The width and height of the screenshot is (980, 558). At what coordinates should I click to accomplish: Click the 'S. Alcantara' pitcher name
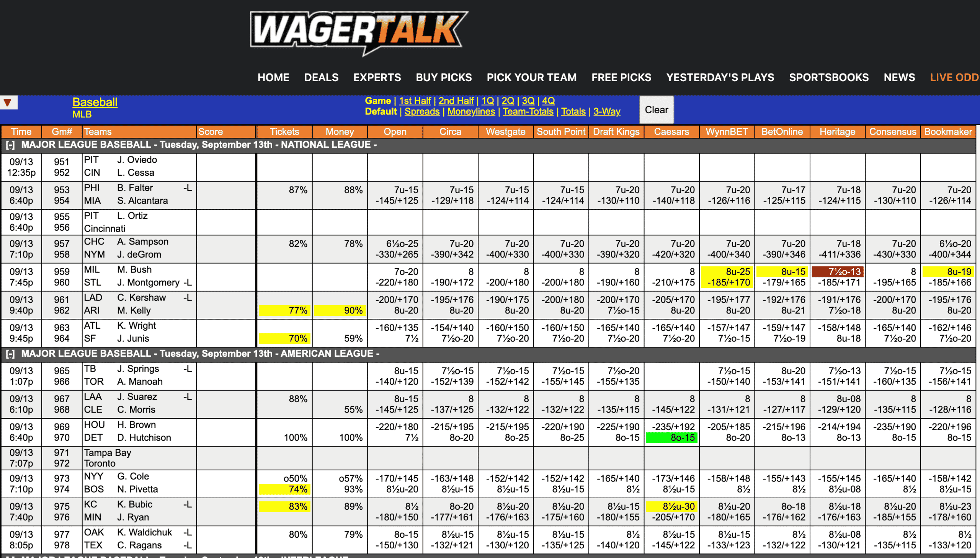coord(142,201)
